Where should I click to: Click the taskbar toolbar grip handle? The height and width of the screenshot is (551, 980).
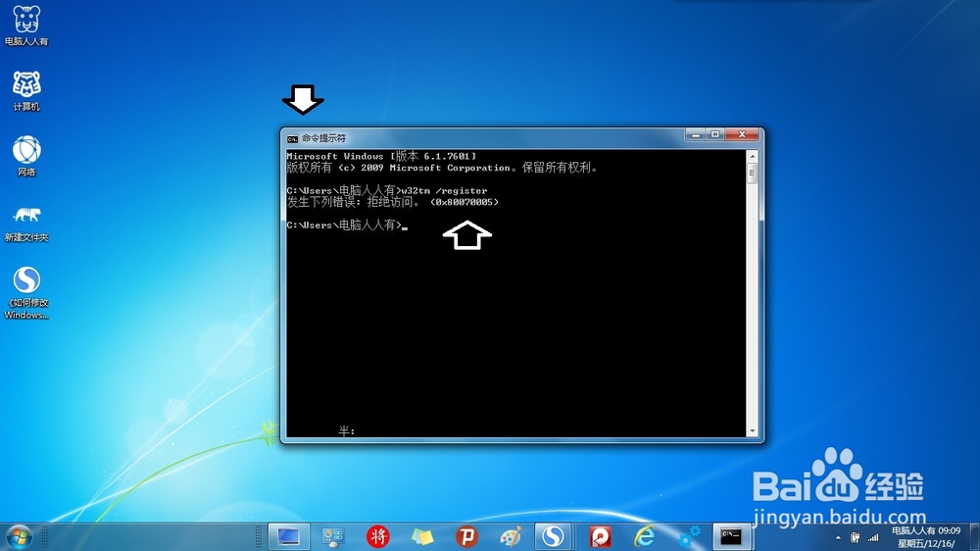[x=259, y=536]
